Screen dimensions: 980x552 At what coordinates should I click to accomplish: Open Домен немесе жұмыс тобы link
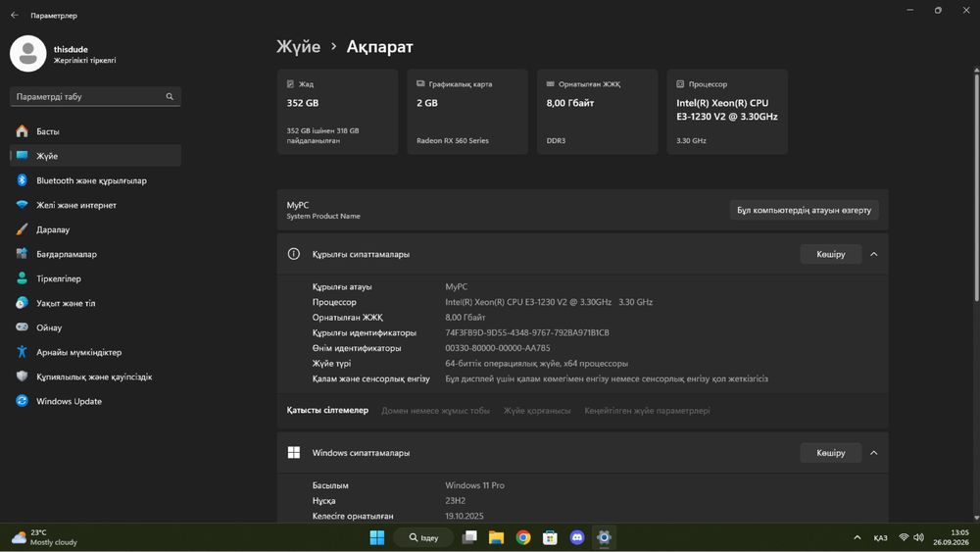coord(436,411)
